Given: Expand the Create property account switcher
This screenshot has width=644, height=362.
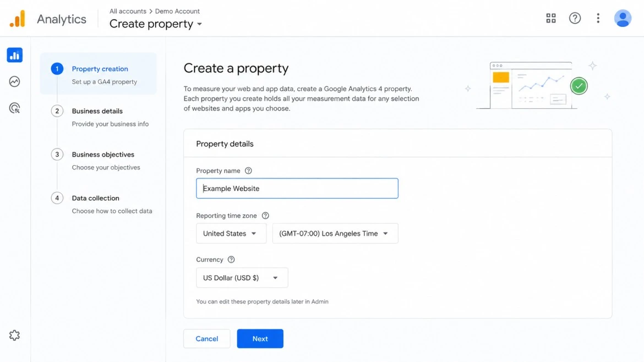Looking at the screenshot, I should click(156, 24).
